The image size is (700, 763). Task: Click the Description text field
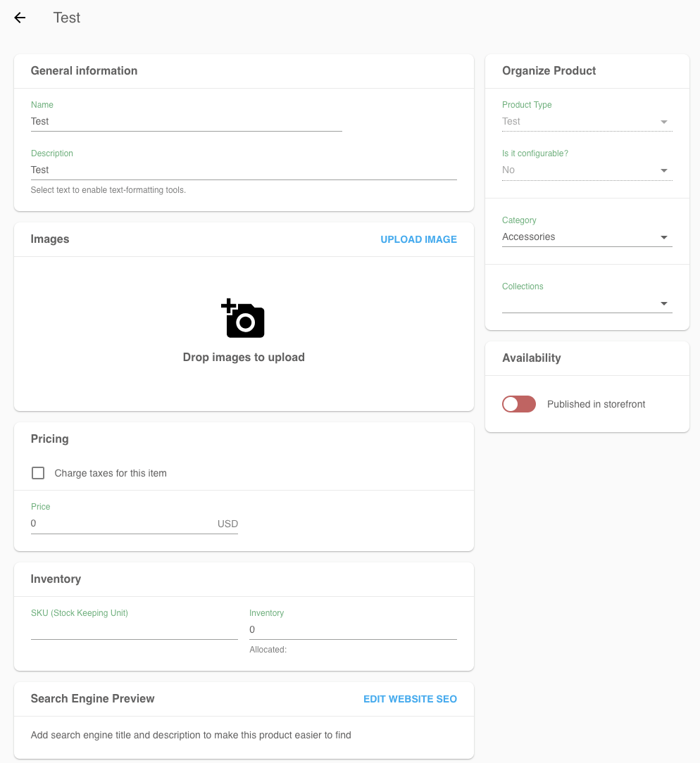[x=244, y=170]
